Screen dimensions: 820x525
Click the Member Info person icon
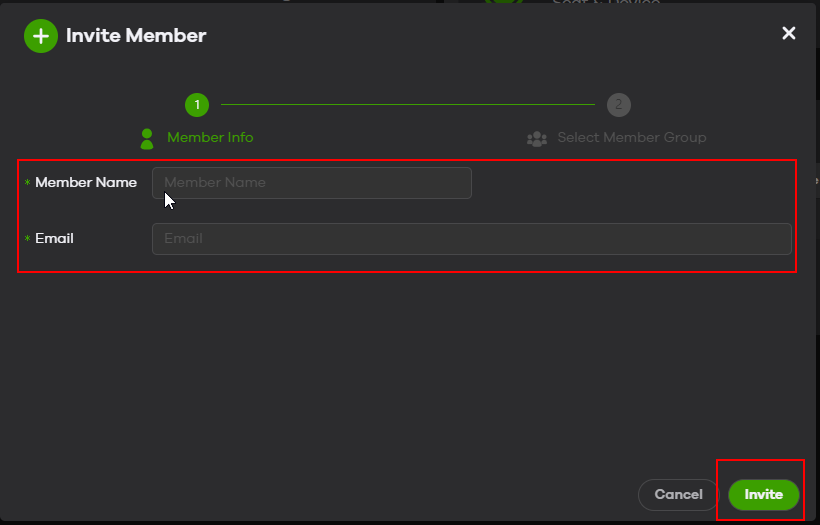coord(148,138)
